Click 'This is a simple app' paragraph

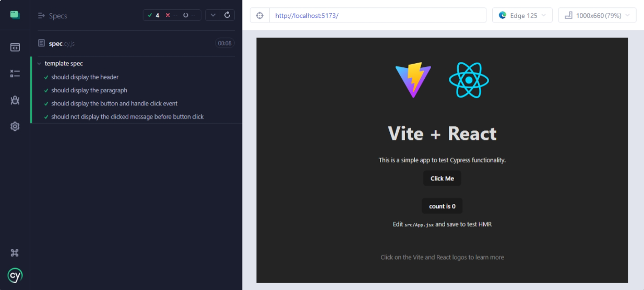pos(442,160)
